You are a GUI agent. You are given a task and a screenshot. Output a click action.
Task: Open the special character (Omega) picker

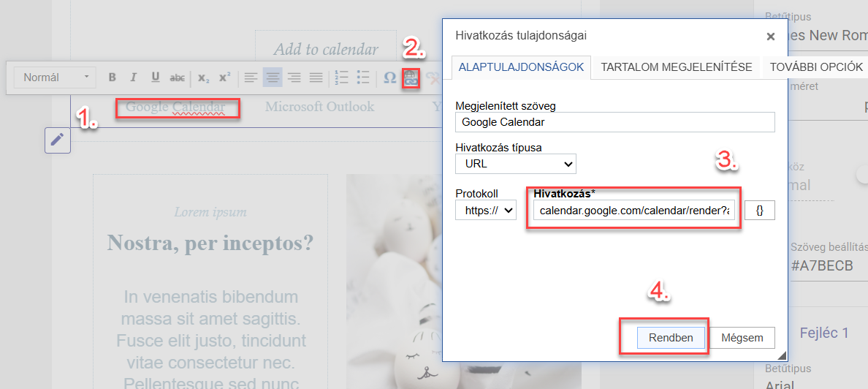coord(389,78)
